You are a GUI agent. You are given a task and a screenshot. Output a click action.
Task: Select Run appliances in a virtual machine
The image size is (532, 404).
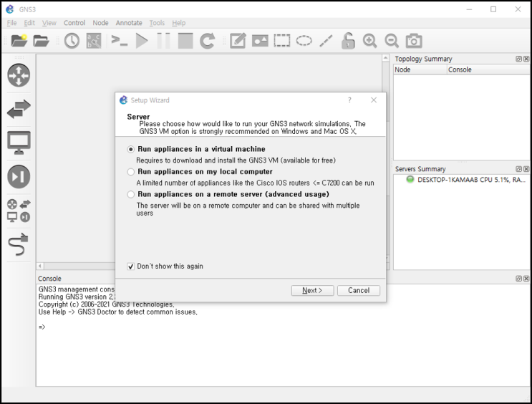196,149
